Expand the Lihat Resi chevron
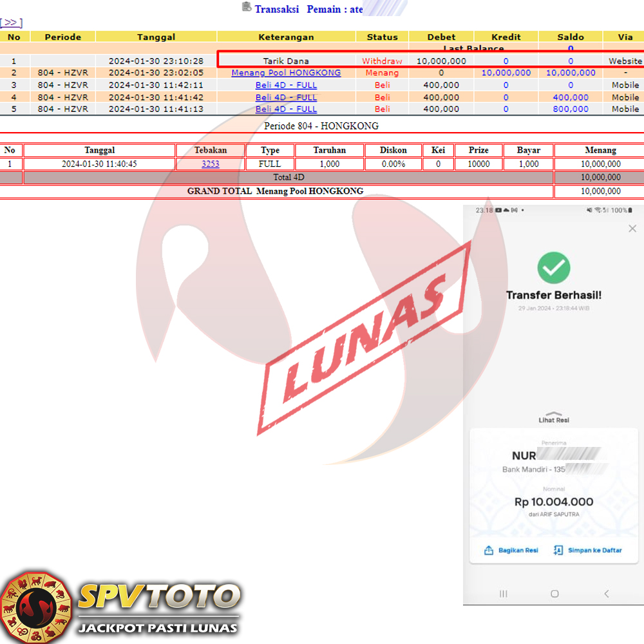The height and width of the screenshot is (644, 644). [553, 413]
